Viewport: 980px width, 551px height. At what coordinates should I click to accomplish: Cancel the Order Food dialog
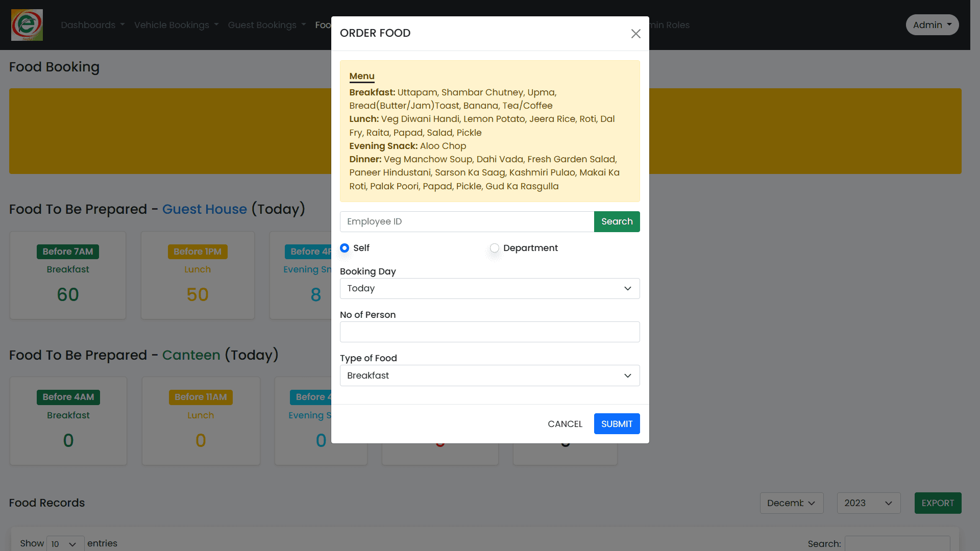[x=565, y=423]
